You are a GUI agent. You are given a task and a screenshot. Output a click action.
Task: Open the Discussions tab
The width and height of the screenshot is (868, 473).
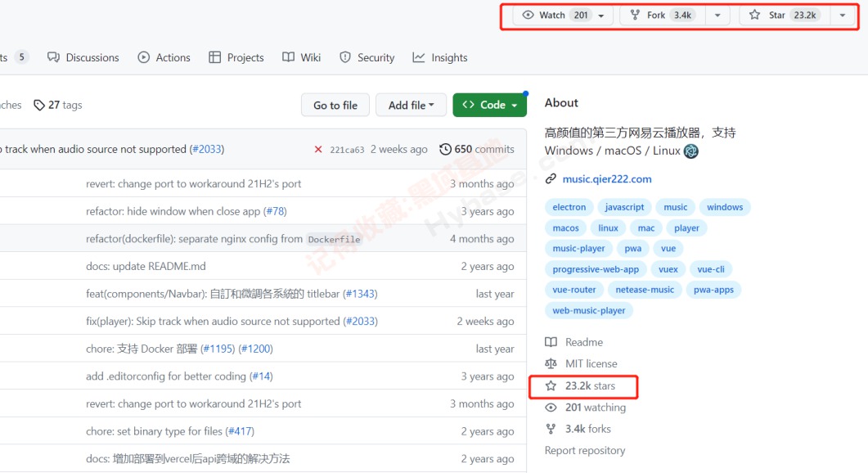[83, 57]
